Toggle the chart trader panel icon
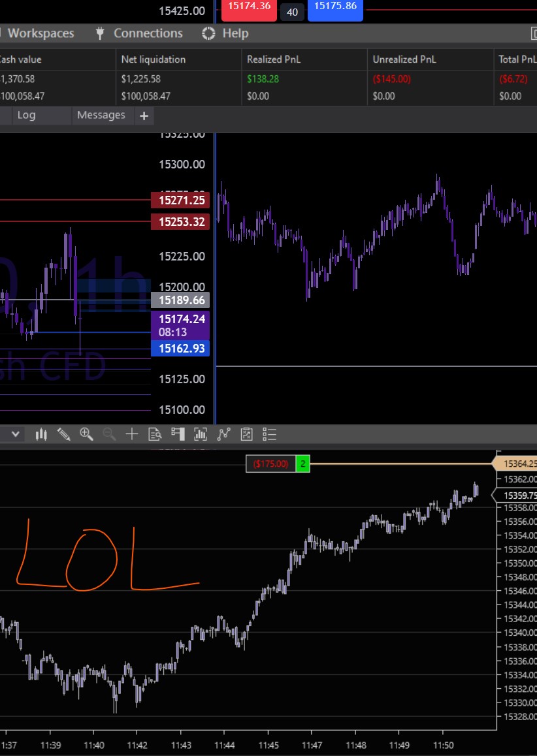 (x=178, y=434)
